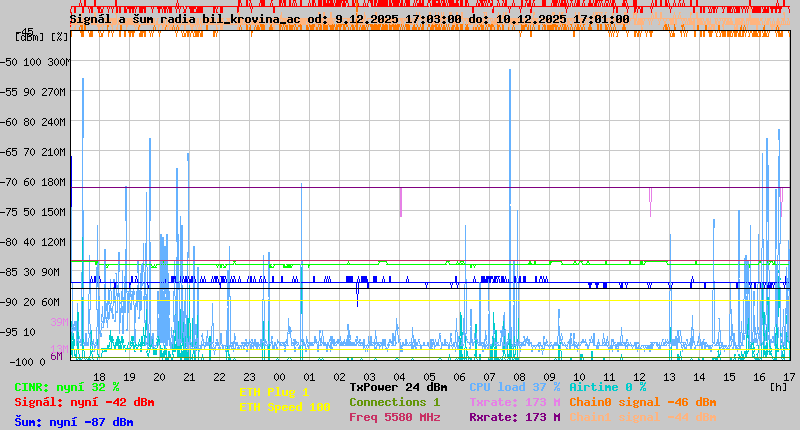Click the '-85 30 90M' y-axis label
Viewport: 800px width, 430px height.
click(x=31, y=272)
